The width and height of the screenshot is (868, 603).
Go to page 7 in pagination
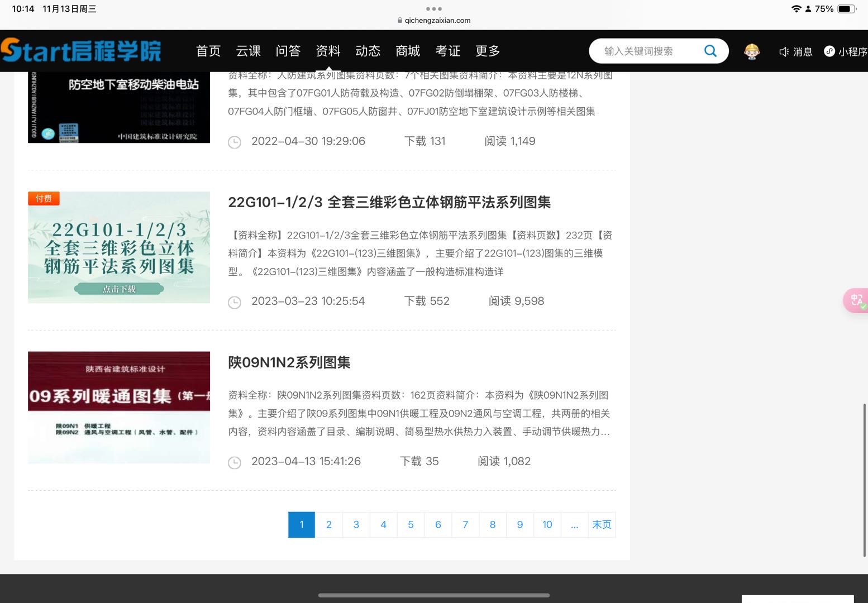(x=465, y=524)
